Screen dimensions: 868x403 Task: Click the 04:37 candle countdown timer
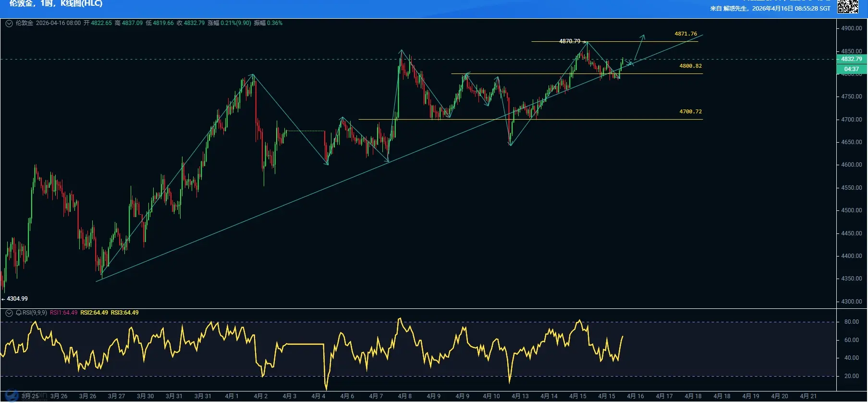pyautogui.click(x=851, y=69)
